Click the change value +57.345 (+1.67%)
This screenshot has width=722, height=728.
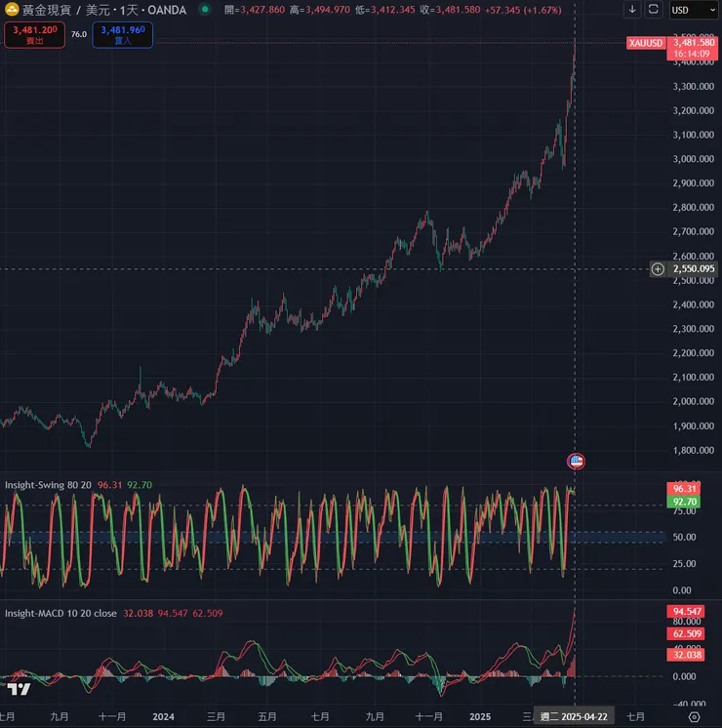523,10
